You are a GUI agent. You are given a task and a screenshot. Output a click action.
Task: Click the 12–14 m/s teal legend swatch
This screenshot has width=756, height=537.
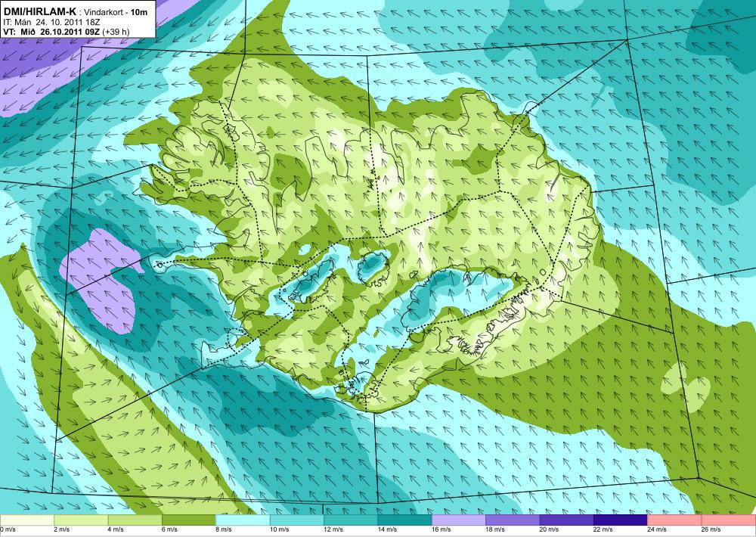point(351,520)
